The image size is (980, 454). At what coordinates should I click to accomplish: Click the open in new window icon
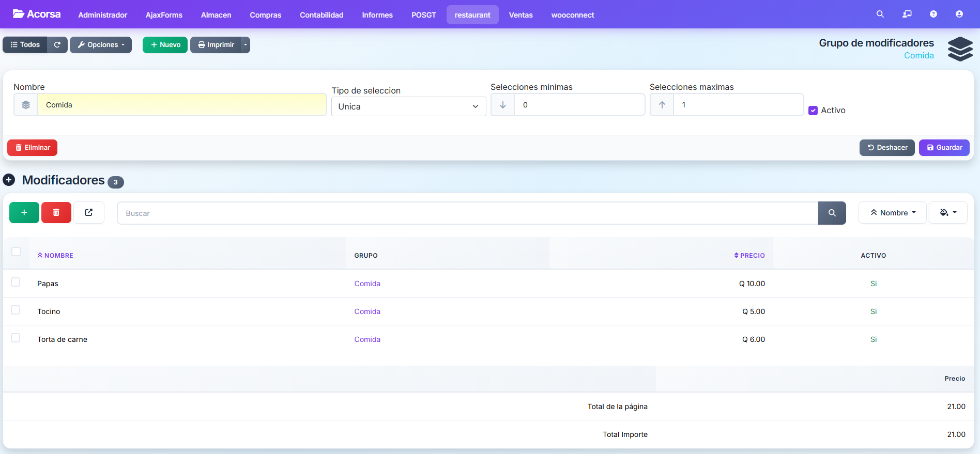(x=89, y=213)
